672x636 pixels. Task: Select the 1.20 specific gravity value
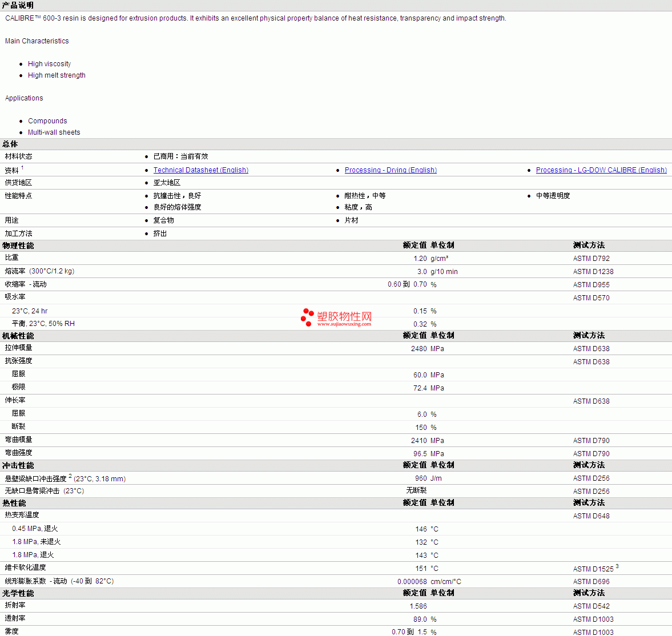[x=420, y=259]
